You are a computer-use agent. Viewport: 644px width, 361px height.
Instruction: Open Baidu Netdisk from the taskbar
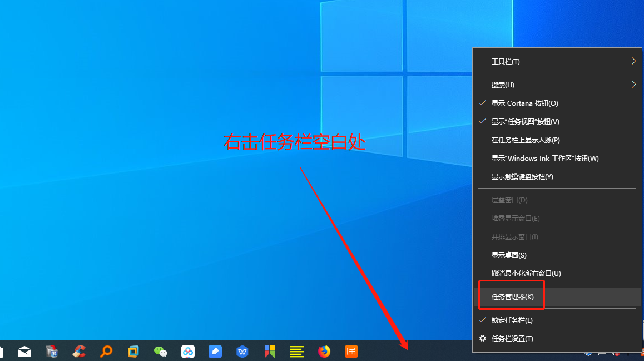coord(187,352)
